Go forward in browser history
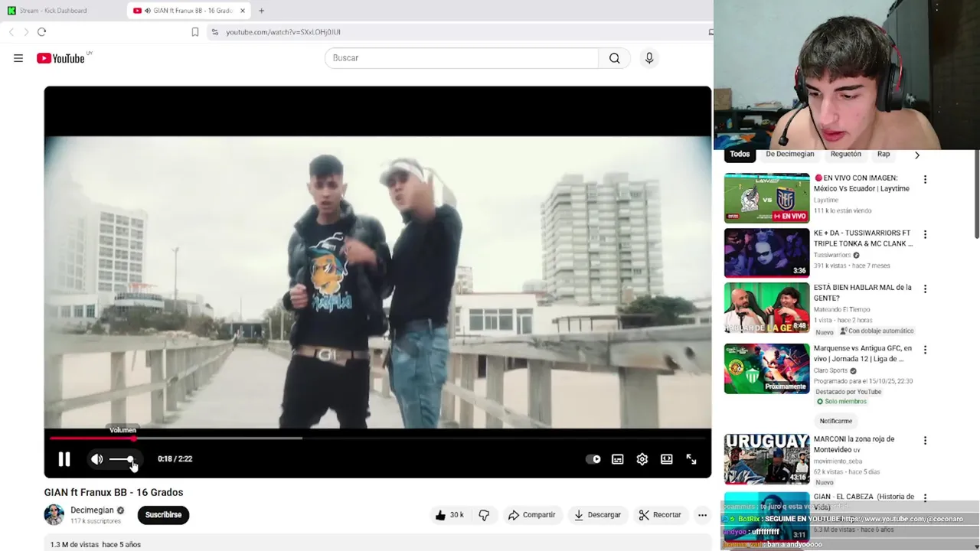 coord(26,32)
